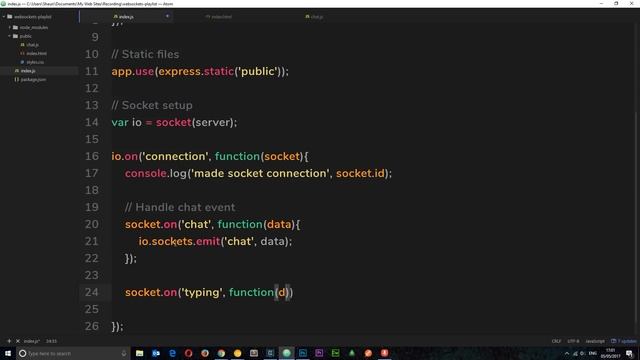Click 'io.sockets.emit' code on line 21
This screenshot has width=640, height=360.
(179, 241)
